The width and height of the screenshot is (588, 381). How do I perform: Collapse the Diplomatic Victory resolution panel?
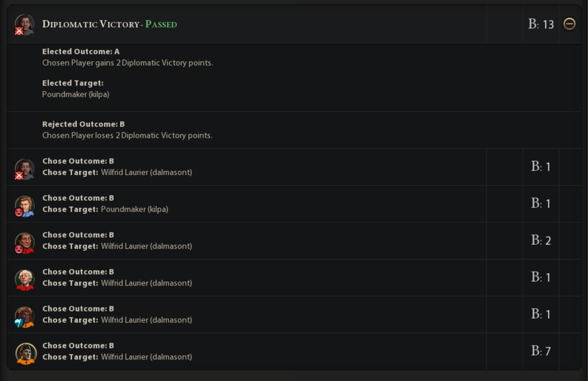pyautogui.click(x=569, y=24)
